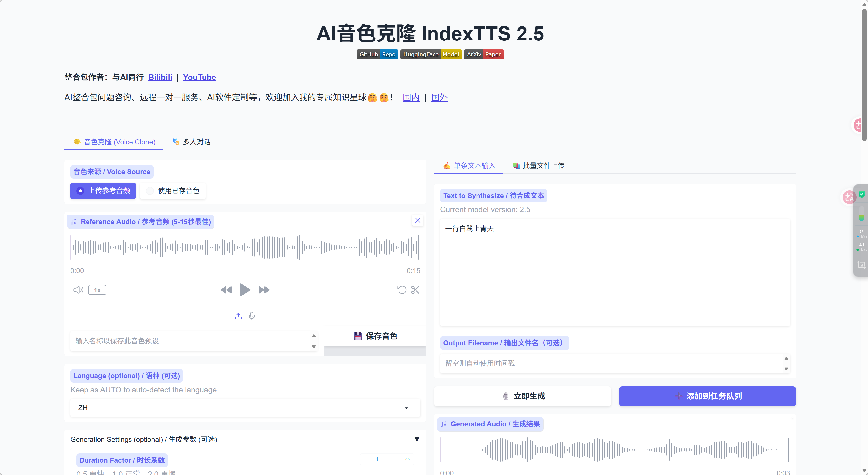
Task: Rewind the reference audio
Action: [226, 290]
